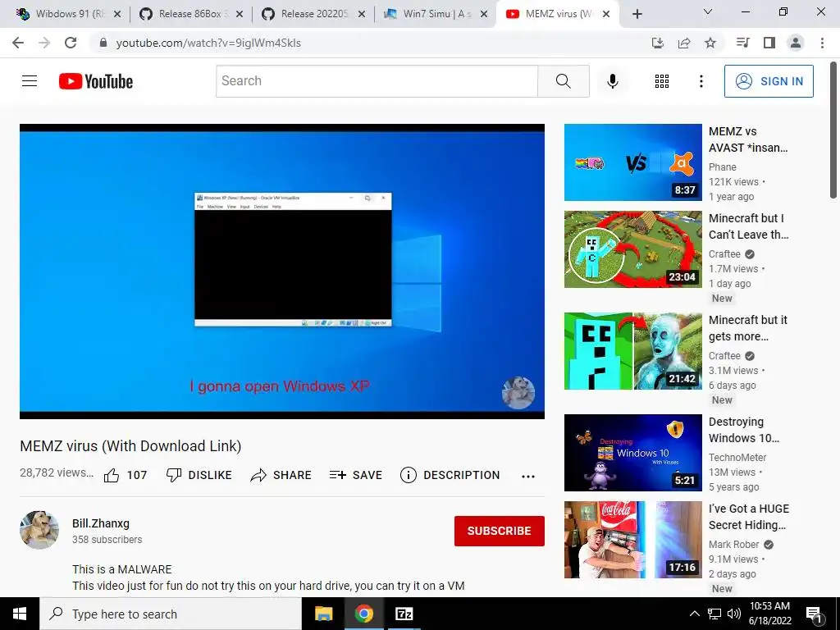Show hidden system tray icons
Viewport: 840px width, 630px height.
click(x=694, y=614)
